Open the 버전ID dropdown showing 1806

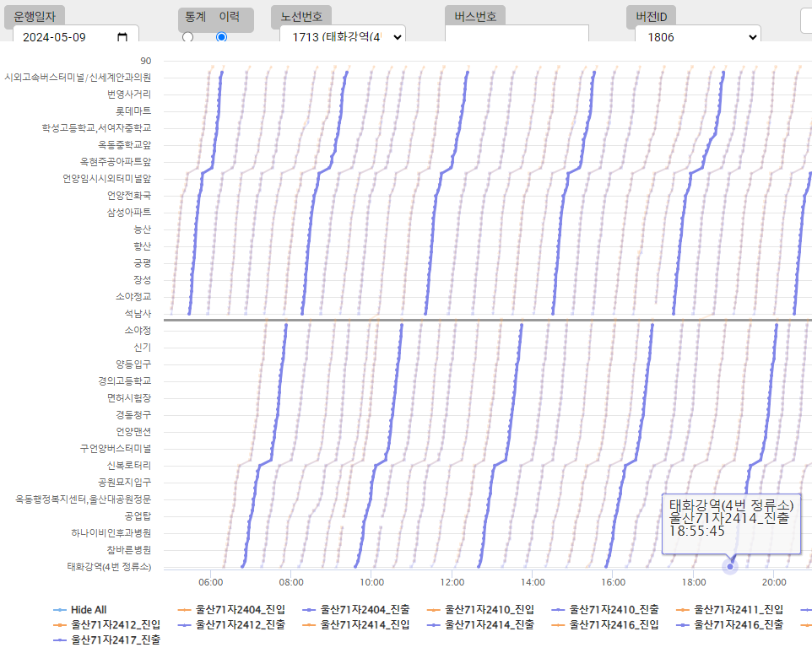[x=697, y=37]
